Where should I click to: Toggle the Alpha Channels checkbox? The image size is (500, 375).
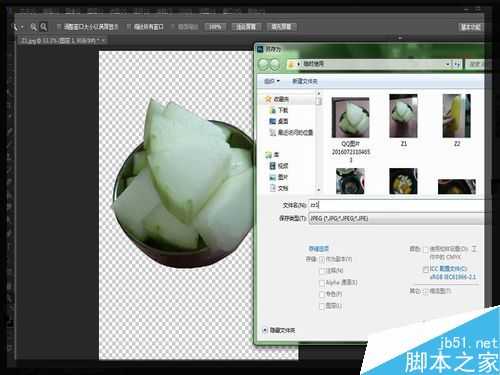pos(322,283)
